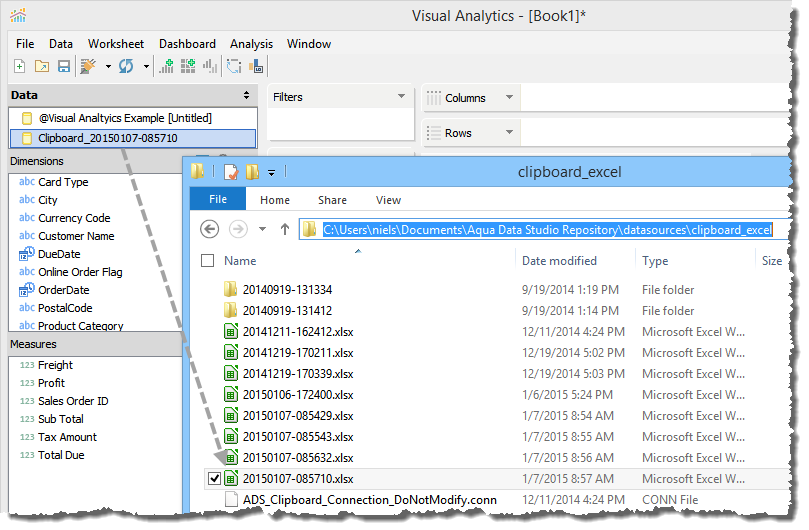Click the new folder icon in Explorer title bar
Screen dimensions: 809x530
click(252, 172)
